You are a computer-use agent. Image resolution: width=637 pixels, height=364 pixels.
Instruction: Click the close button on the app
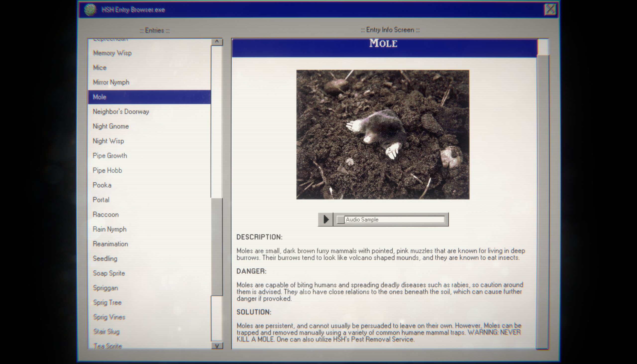tap(550, 9)
